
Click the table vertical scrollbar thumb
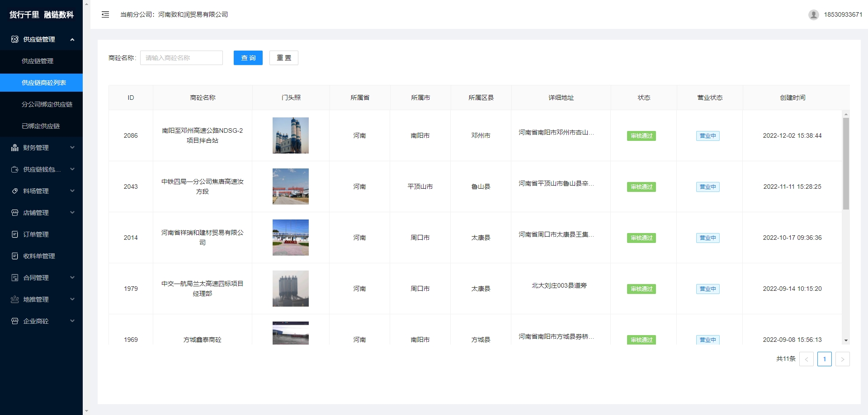pos(846,163)
